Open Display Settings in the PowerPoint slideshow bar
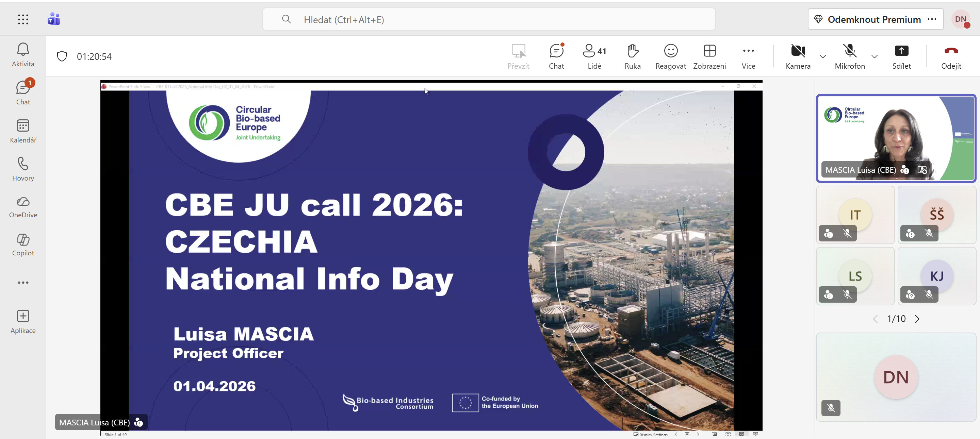 pos(651,435)
